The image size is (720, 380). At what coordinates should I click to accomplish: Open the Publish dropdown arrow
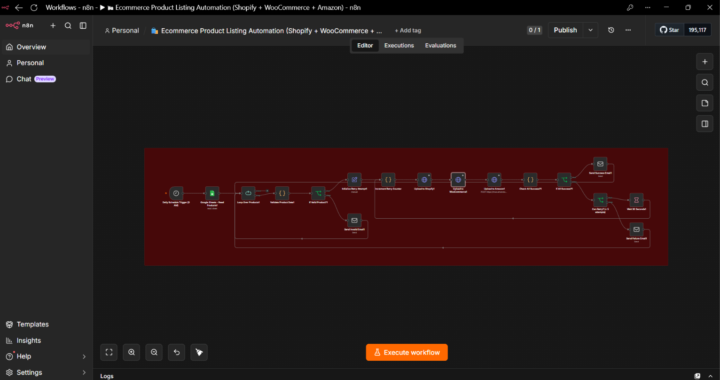591,30
